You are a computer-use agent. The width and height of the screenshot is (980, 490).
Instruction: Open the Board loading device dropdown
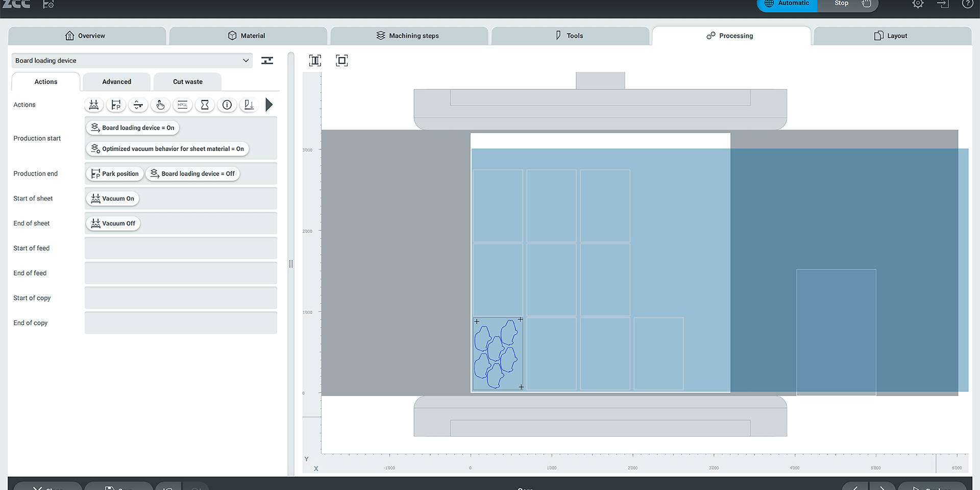(132, 61)
